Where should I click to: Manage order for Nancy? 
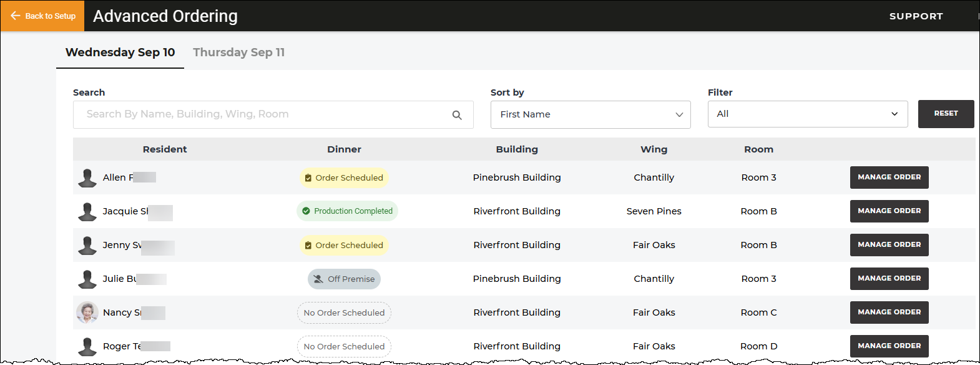click(x=889, y=312)
